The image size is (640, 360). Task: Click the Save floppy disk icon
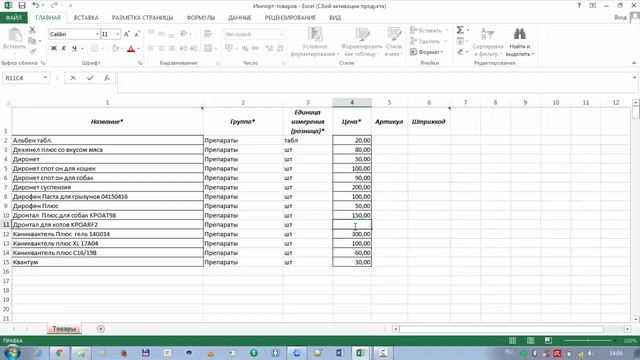[x=22, y=5]
